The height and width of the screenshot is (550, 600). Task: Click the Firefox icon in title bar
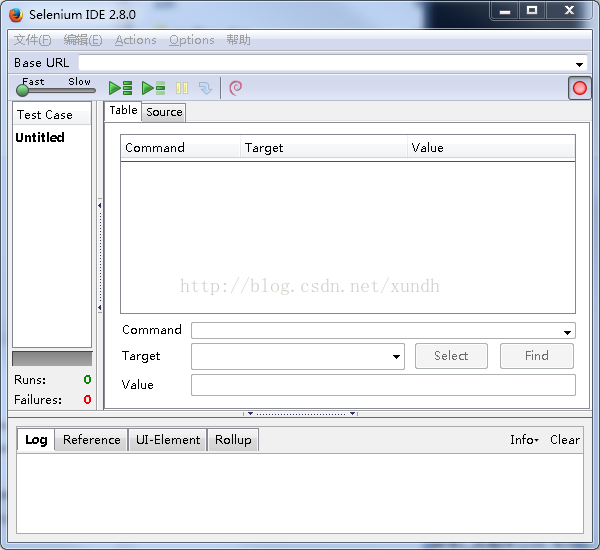click(x=16, y=15)
